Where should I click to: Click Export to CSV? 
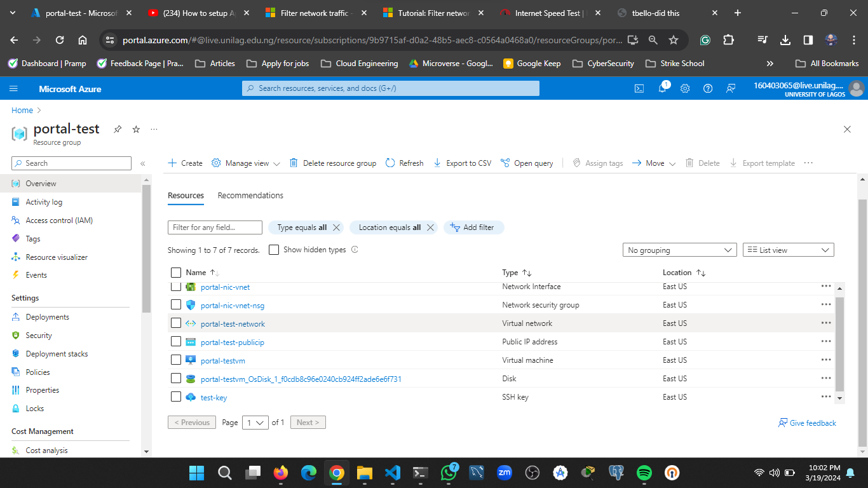point(462,163)
